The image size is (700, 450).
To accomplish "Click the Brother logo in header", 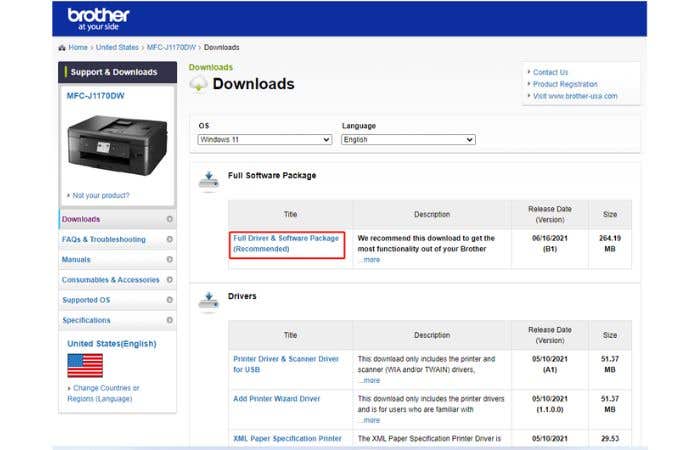I will 98,19.
